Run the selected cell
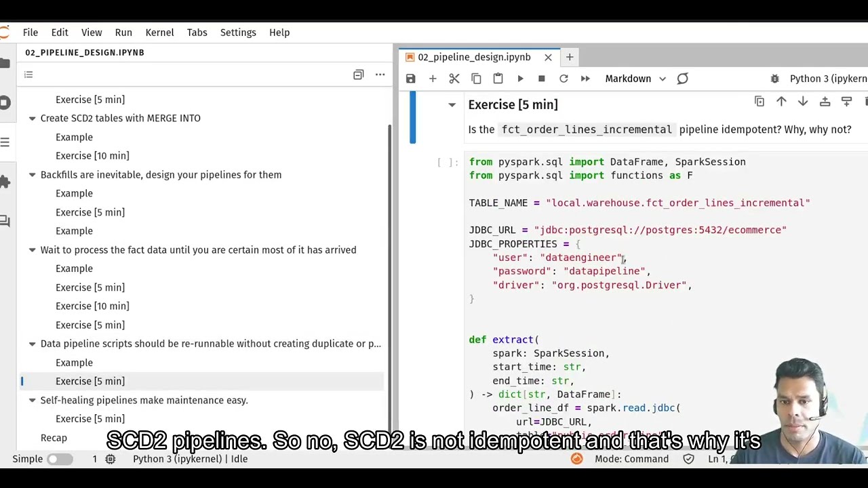 (520, 79)
